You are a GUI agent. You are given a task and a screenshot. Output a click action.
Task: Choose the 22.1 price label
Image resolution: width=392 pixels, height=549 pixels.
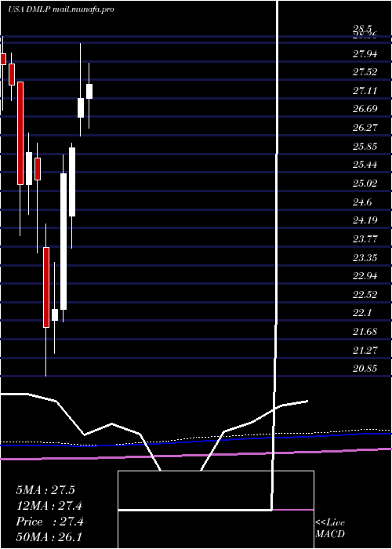point(362,313)
